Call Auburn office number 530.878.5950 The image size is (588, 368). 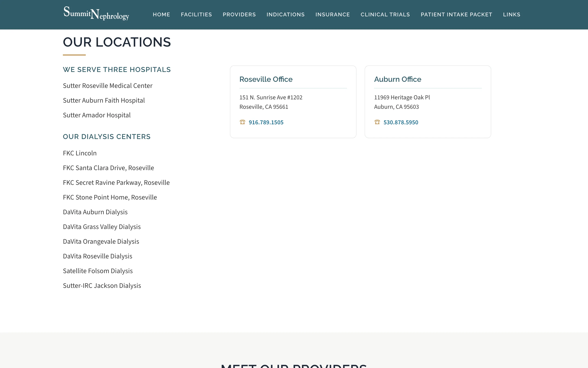pos(401,122)
